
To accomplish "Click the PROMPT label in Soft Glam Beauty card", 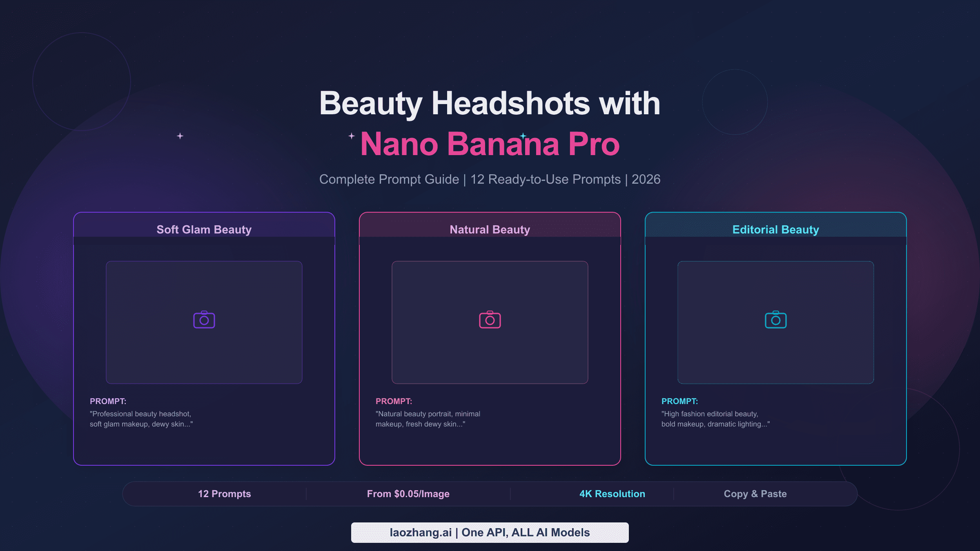I will [x=108, y=401].
